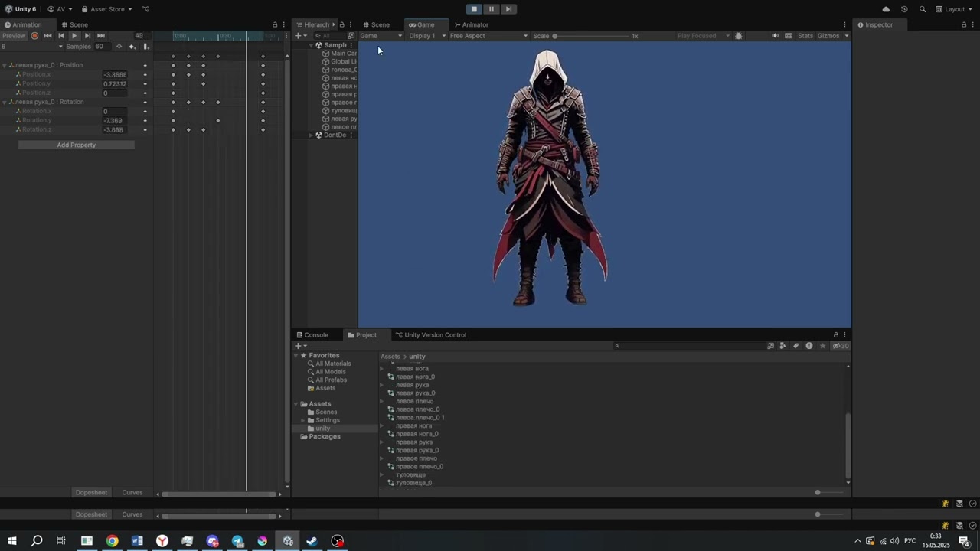980x551 pixels.
Task: Stop play mode with the toolbar button
Action: click(x=474, y=9)
